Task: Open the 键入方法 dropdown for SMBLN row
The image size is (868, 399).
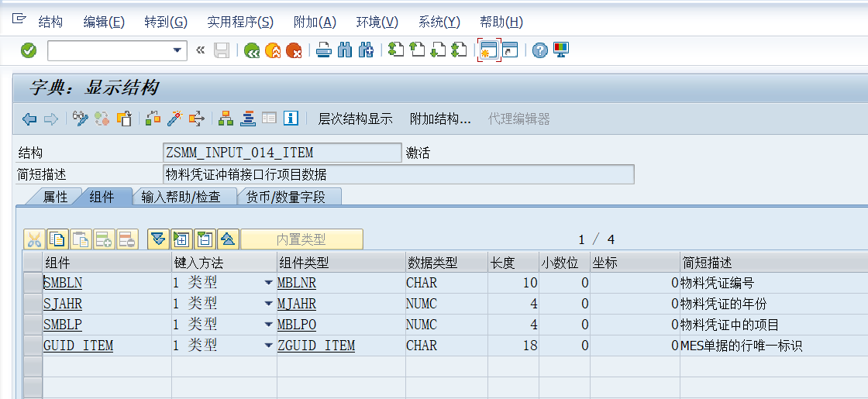Action: click(268, 283)
